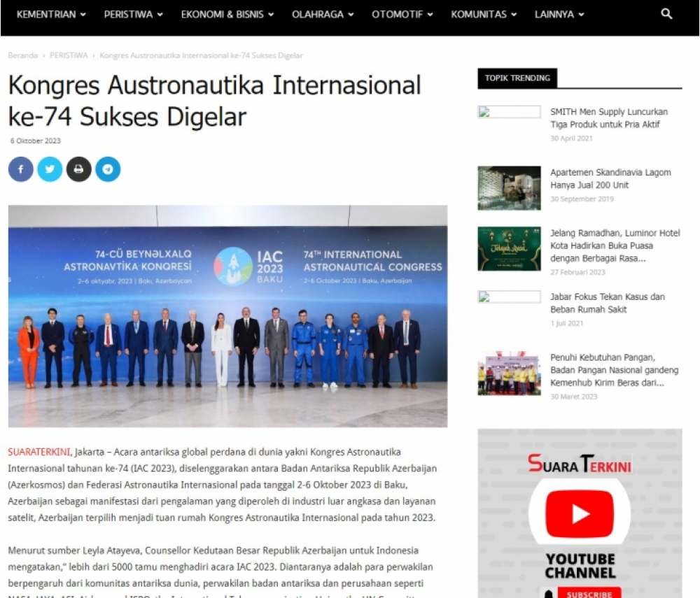This screenshot has height=598, width=700.
Task: Play the Suara Terkini YouTube banner
Action: click(x=580, y=513)
